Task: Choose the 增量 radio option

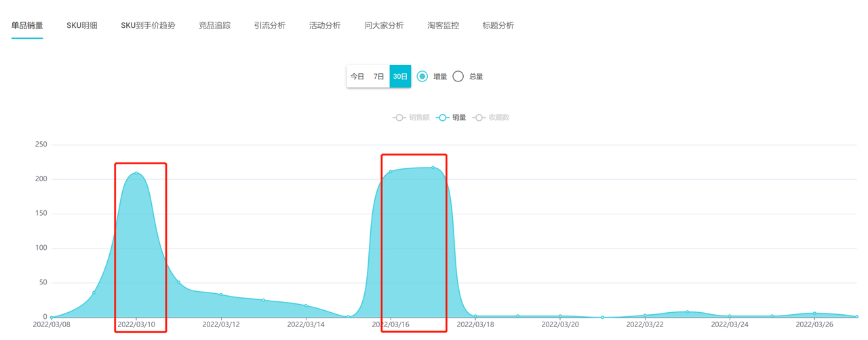Action: click(x=422, y=77)
